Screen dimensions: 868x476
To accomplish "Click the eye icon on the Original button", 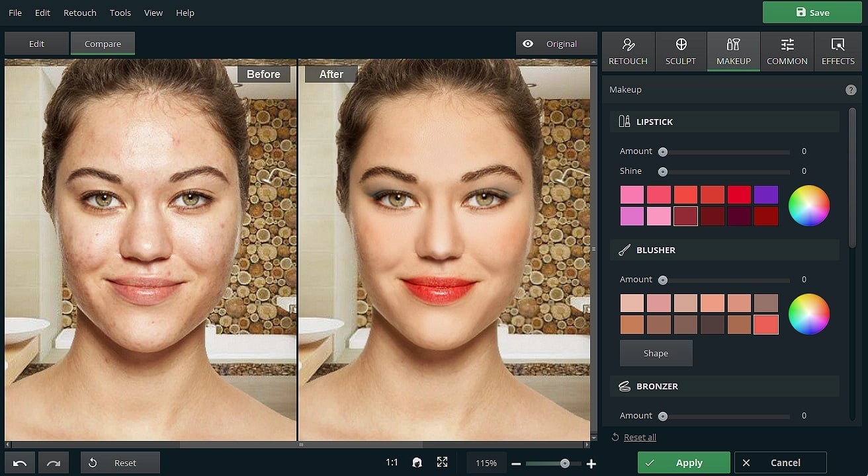I will click(528, 44).
